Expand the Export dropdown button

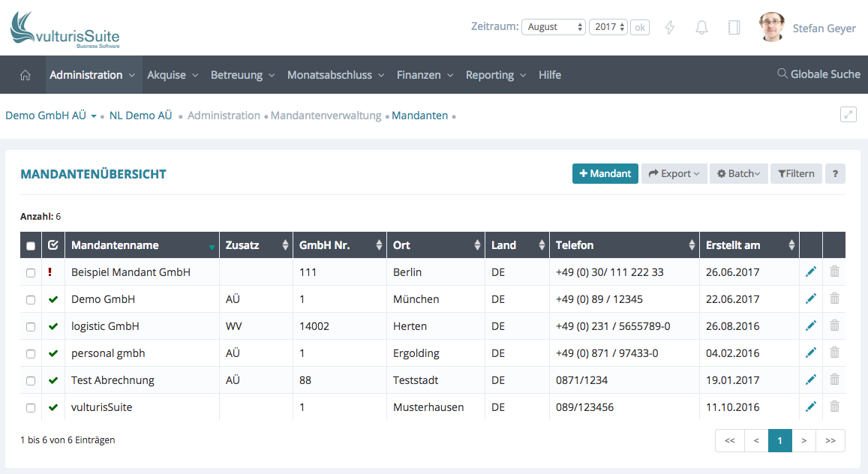click(x=674, y=173)
